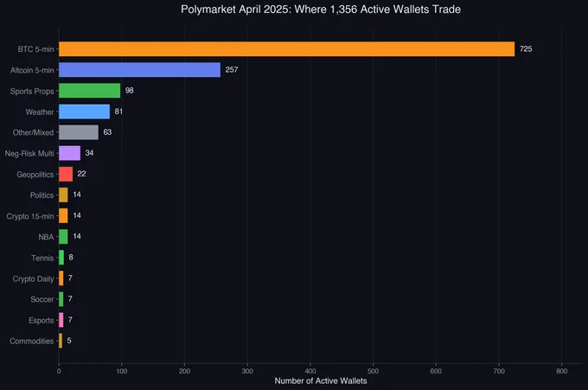588x390 pixels.
Task: Click the x-axis tick label 600
Action: (436, 371)
